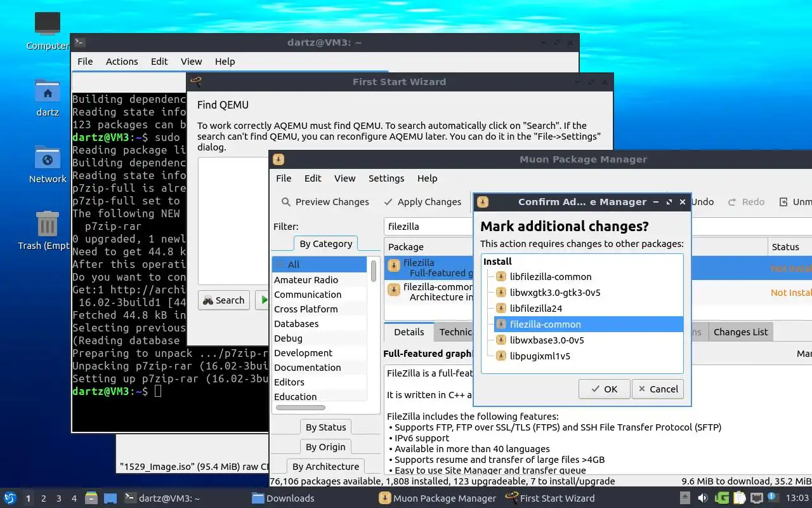Click the filezilla search input field
The height and width of the screenshot is (508, 812).
pos(429,227)
